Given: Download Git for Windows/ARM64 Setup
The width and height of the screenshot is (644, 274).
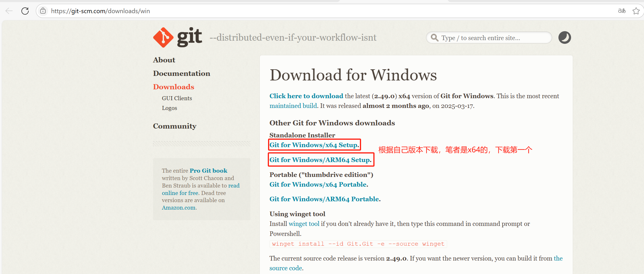Looking at the screenshot, I should tap(320, 160).
